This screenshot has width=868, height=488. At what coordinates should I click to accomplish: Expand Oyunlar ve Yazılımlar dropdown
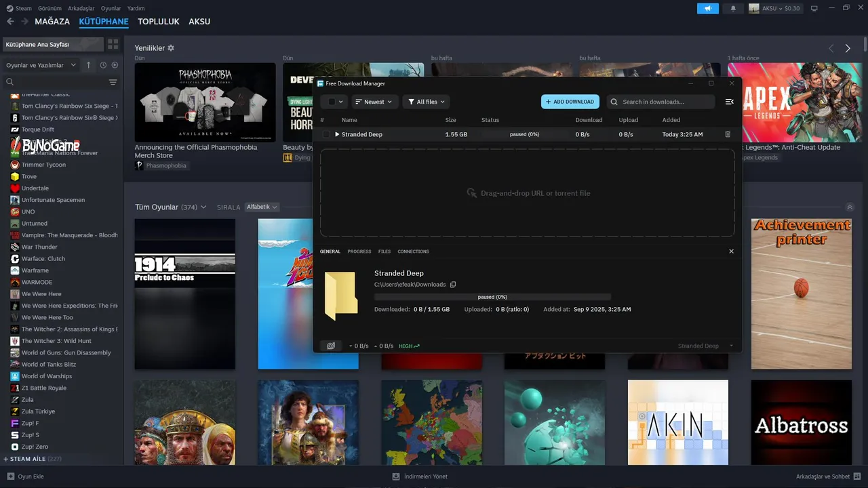click(x=42, y=65)
